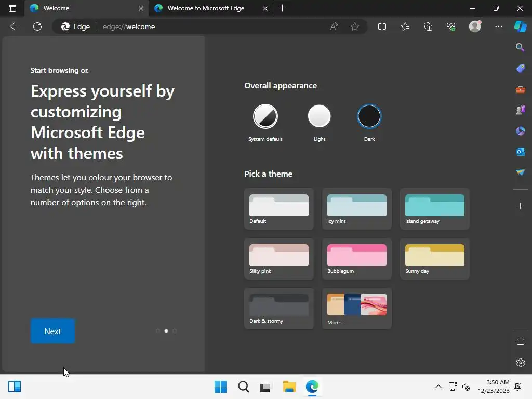Open the Collections icon
Screen dimensions: 532x399
pyautogui.click(x=428, y=26)
